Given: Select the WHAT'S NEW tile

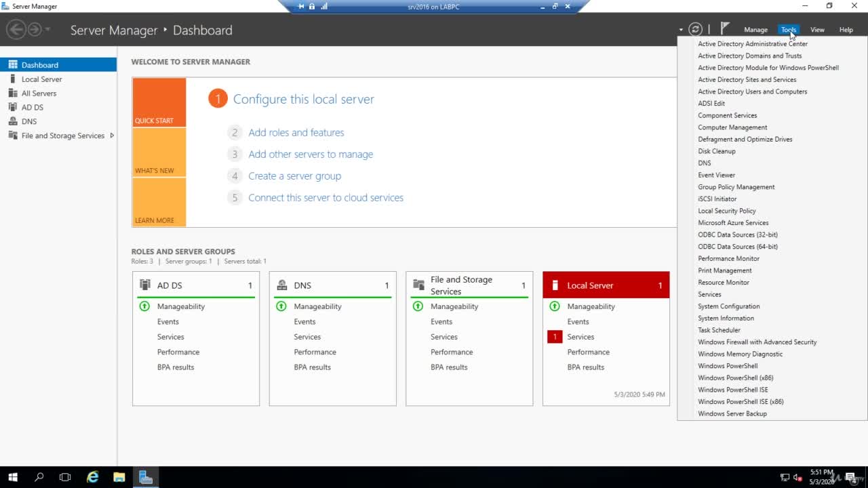Looking at the screenshot, I should 159,152.
